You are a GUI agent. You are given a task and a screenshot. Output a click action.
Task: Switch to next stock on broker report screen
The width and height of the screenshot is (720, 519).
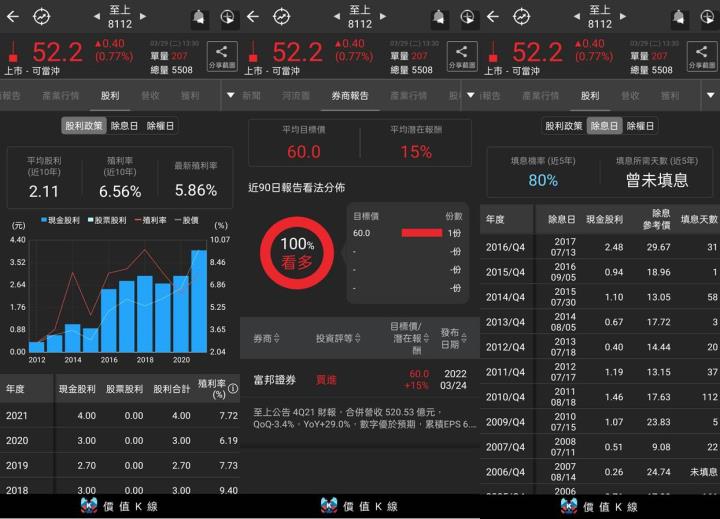click(x=383, y=16)
